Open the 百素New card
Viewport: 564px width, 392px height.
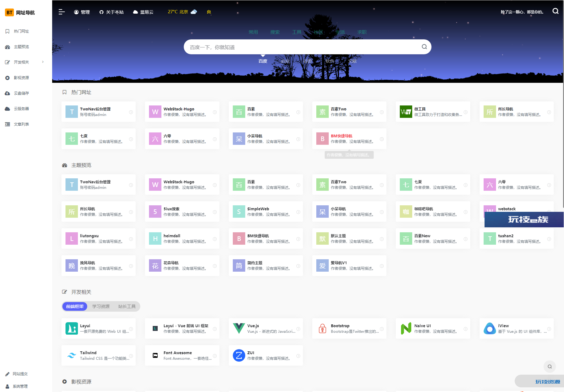[x=433, y=239]
